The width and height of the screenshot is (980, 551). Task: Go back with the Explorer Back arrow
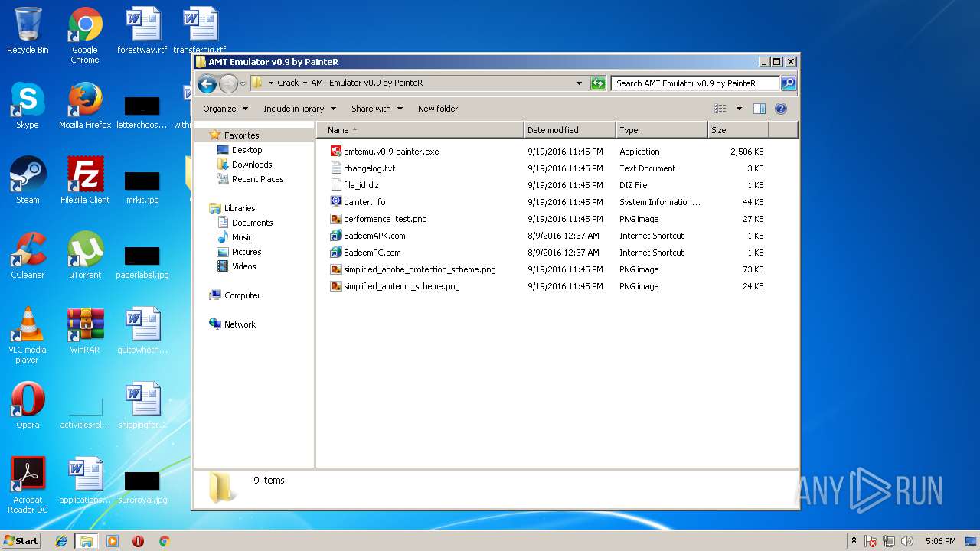pyautogui.click(x=207, y=83)
